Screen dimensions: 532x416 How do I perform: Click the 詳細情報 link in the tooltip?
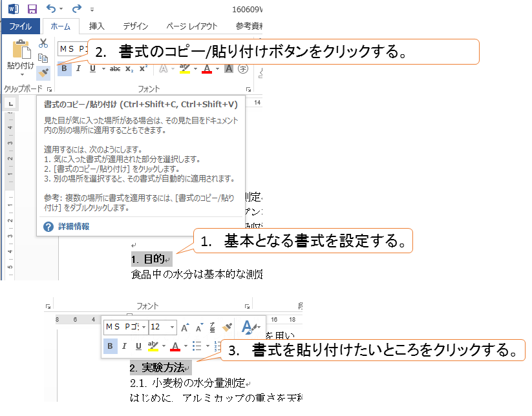[x=74, y=227]
